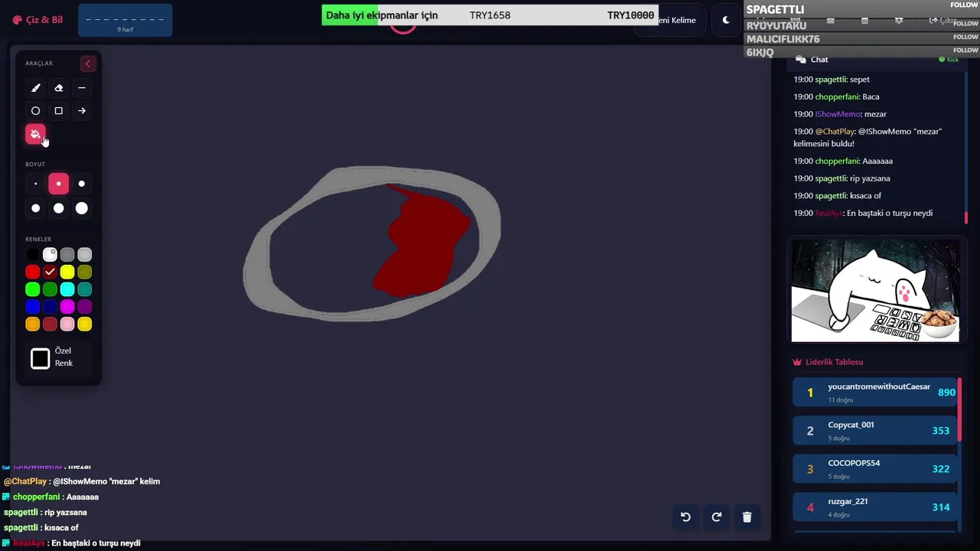Choose the third brush size
This screenshot has width=980, height=551.
tap(82, 184)
